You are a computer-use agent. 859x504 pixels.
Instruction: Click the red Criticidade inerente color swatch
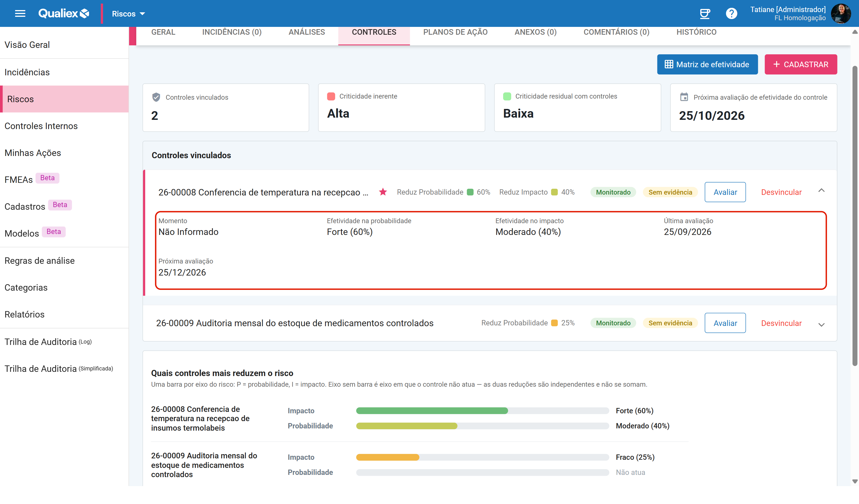click(331, 96)
